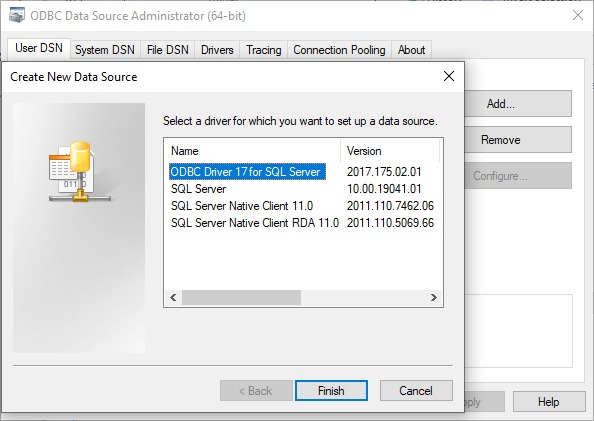Screen dimensions: 594x421
Task: Switch to the System DSN tab
Action: (x=105, y=50)
